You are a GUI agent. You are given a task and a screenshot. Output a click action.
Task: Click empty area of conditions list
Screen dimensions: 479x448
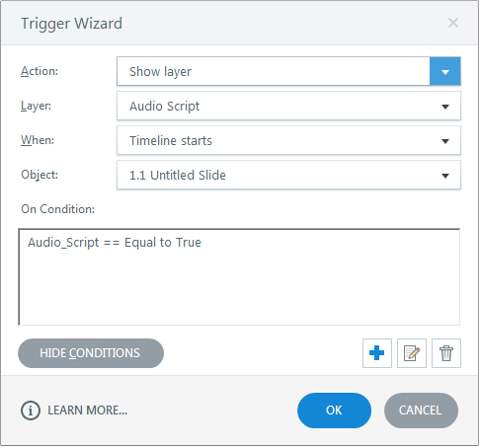[239, 288]
